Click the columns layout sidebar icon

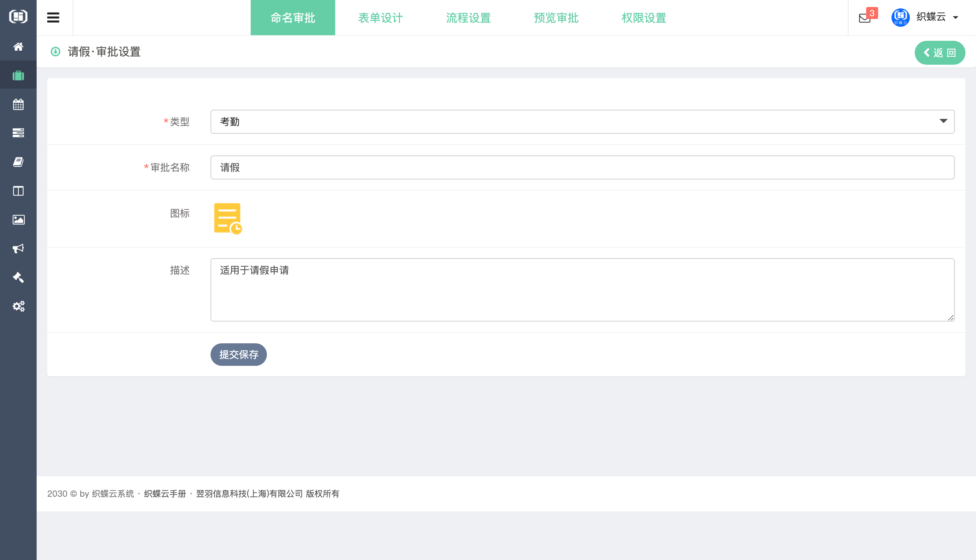tap(18, 191)
